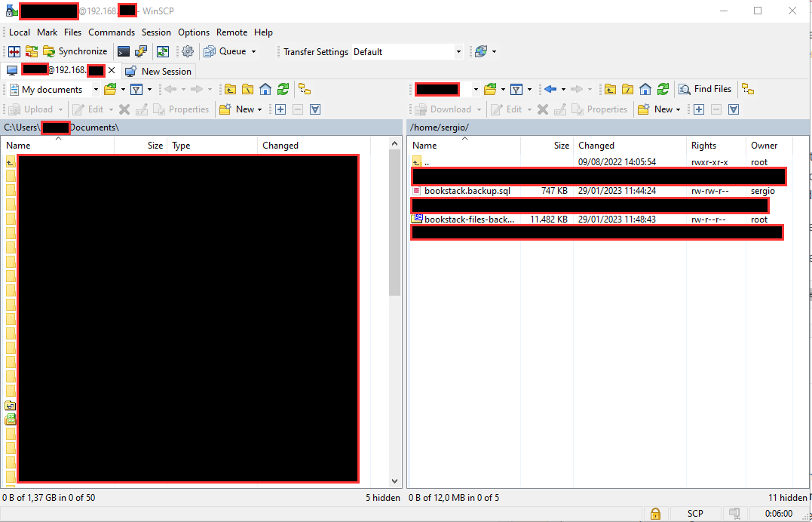Click remote panel Open Directory folder icon
This screenshot has width=812, height=522.
[489, 90]
